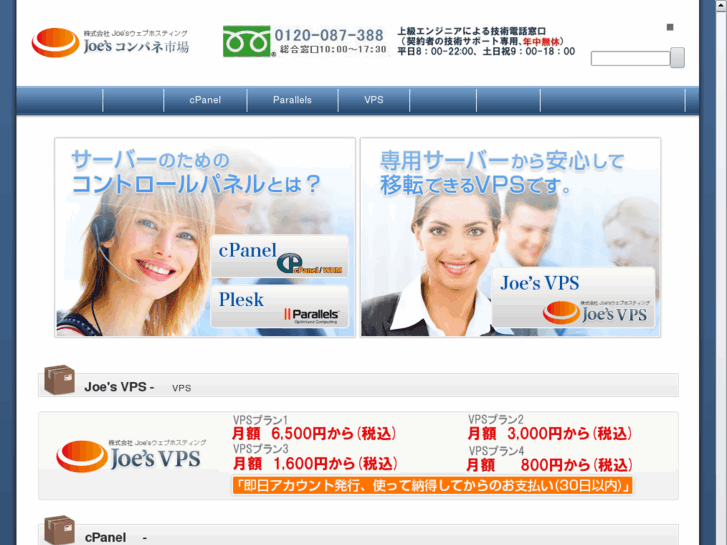
Task: Click the Joe's VPS logo in pricing box
Action: coord(131,456)
